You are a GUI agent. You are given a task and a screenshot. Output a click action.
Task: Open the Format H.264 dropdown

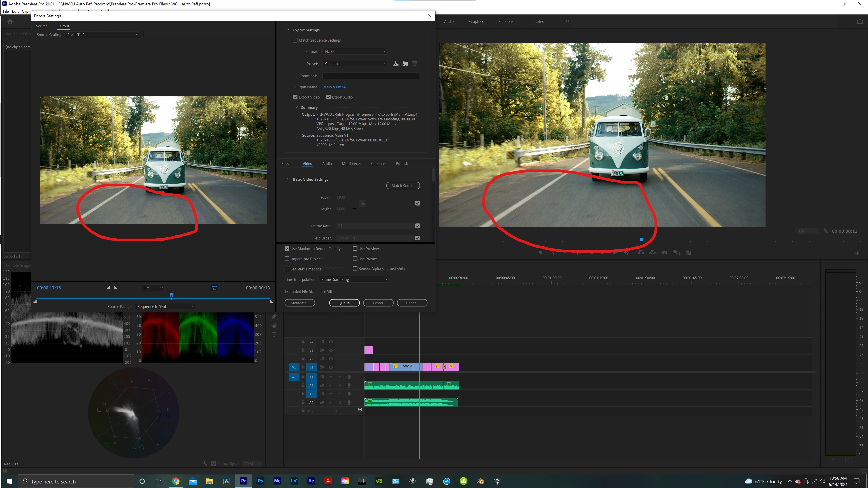click(x=355, y=51)
